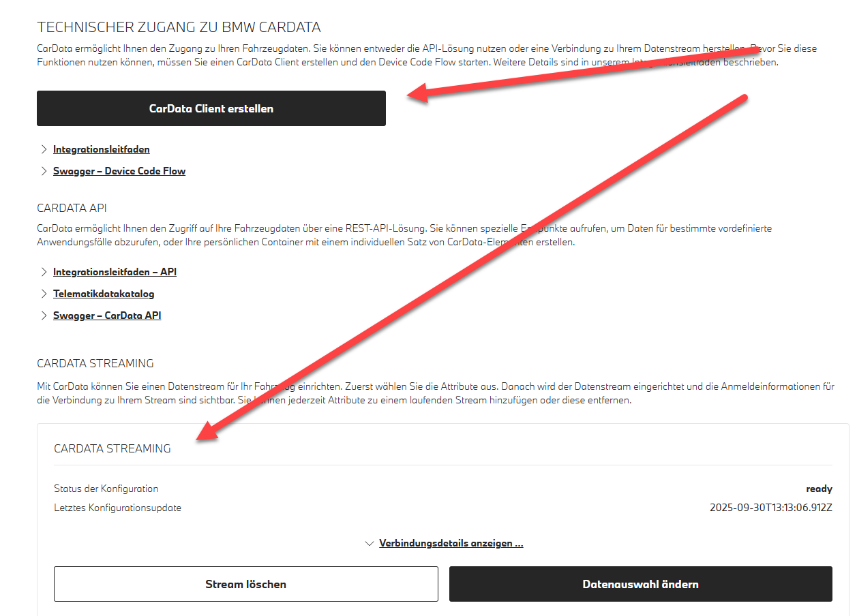This screenshot has height=616, width=857.
Task: Click the Stream löschen button
Action: click(x=246, y=584)
